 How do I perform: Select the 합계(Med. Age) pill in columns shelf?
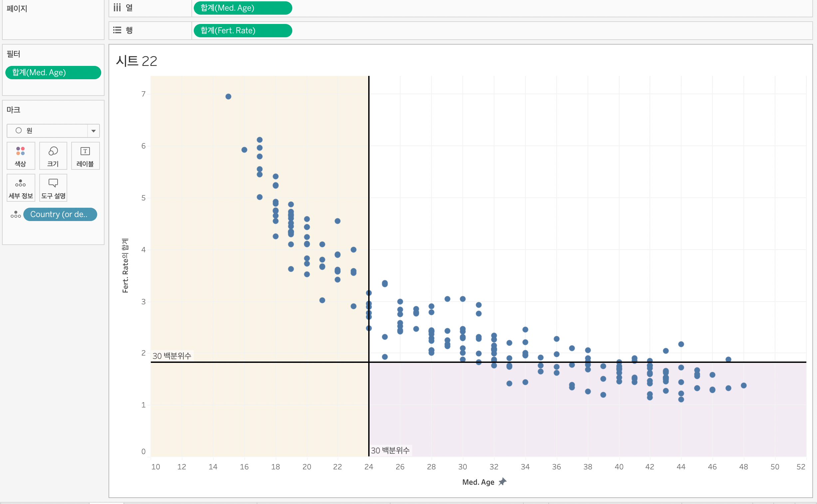coord(242,8)
